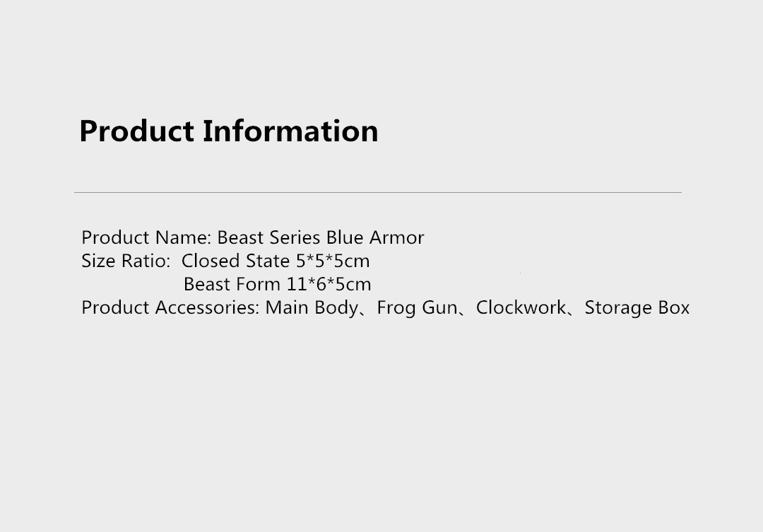This screenshot has height=532, width=763.
Task: Click the "Clockwork" accessory text
Action: [x=521, y=308]
